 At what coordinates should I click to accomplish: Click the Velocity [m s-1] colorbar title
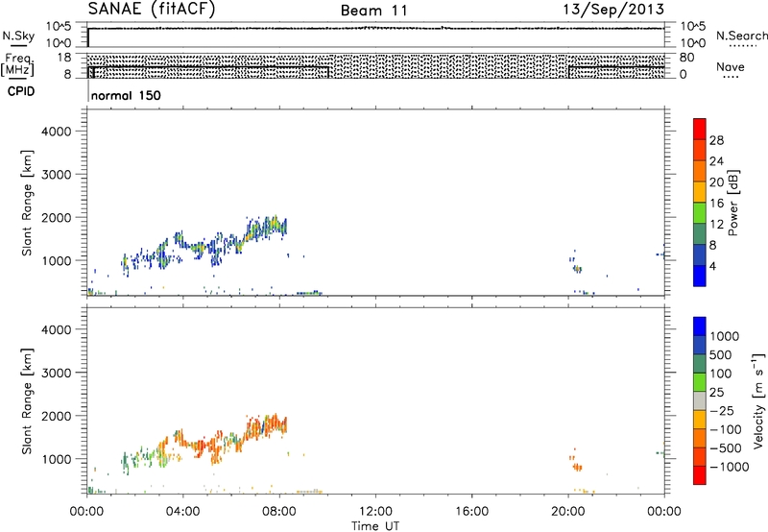pos(758,400)
